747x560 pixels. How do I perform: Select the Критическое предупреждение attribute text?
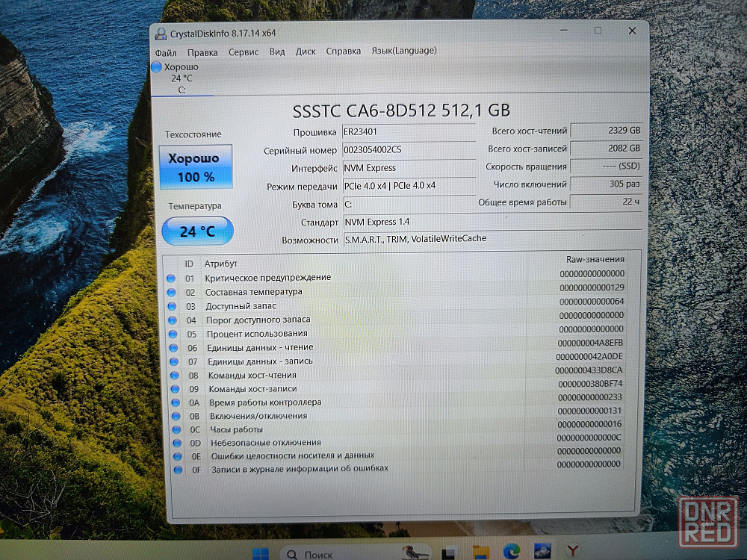[x=267, y=278]
